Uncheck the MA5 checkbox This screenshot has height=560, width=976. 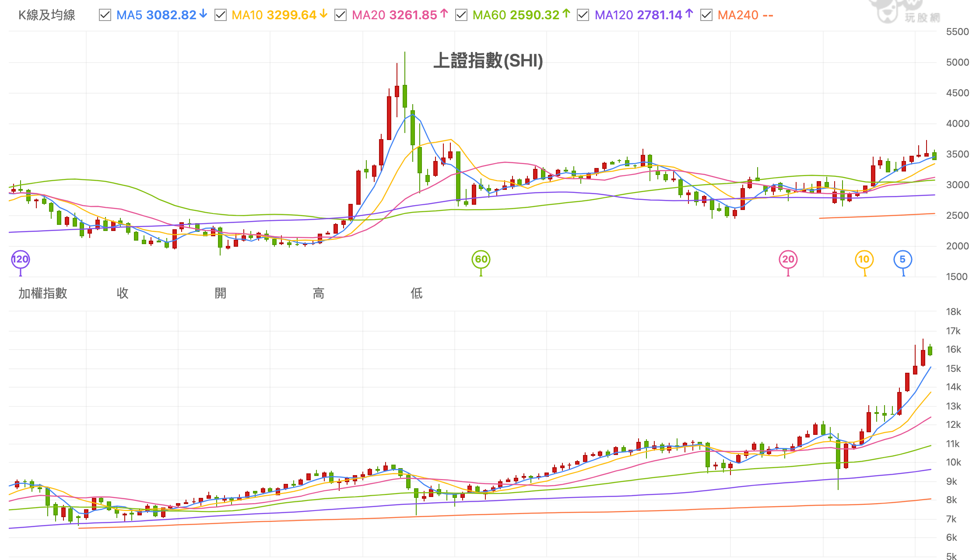[105, 15]
